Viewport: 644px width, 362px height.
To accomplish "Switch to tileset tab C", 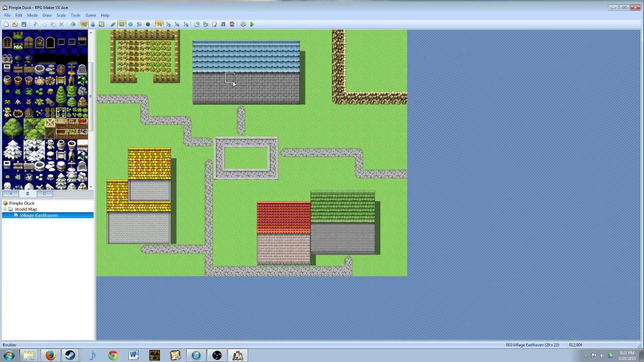I will click(x=44, y=194).
